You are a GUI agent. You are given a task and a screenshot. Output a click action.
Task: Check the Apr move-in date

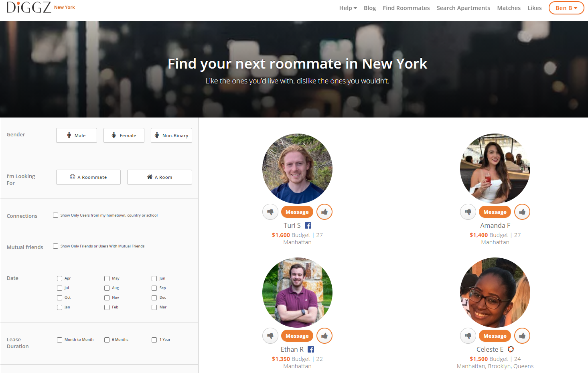tap(60, 278)
